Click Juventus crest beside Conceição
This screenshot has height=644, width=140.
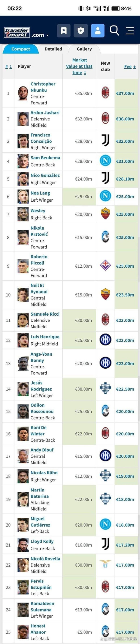click(x=105, y=141)
